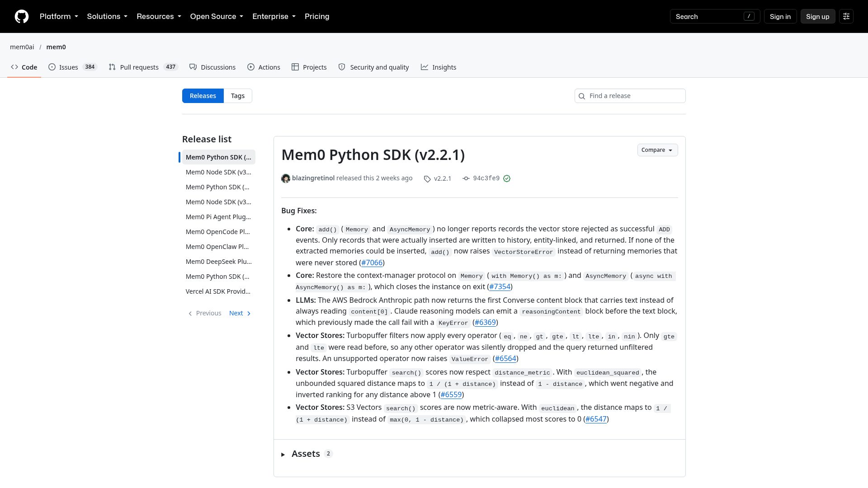The width and height of the screenshot is (868, 488).
Task: Open the Security and quality tab
Action: [373, 67]
